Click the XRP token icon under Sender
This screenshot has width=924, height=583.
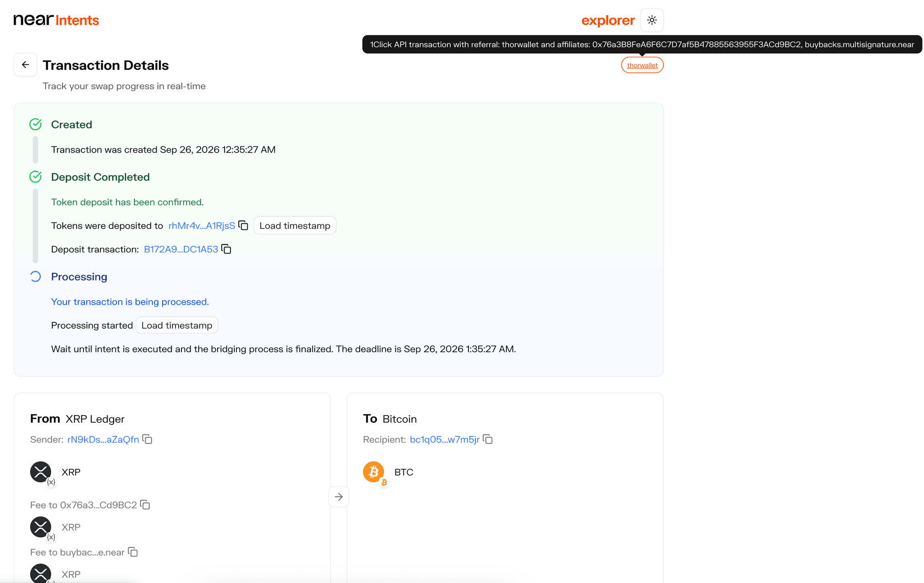click(x=41, y=472)
